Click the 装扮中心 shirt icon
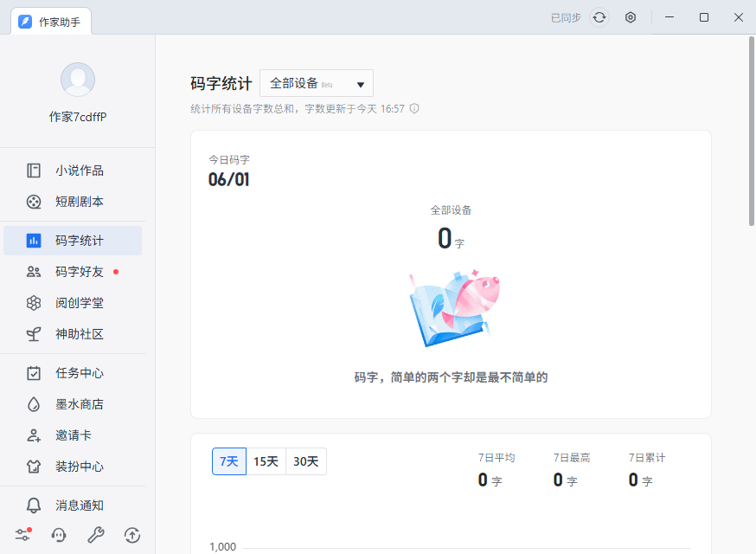The height and width of the screenshot is (554, 756). pos(34,467)
